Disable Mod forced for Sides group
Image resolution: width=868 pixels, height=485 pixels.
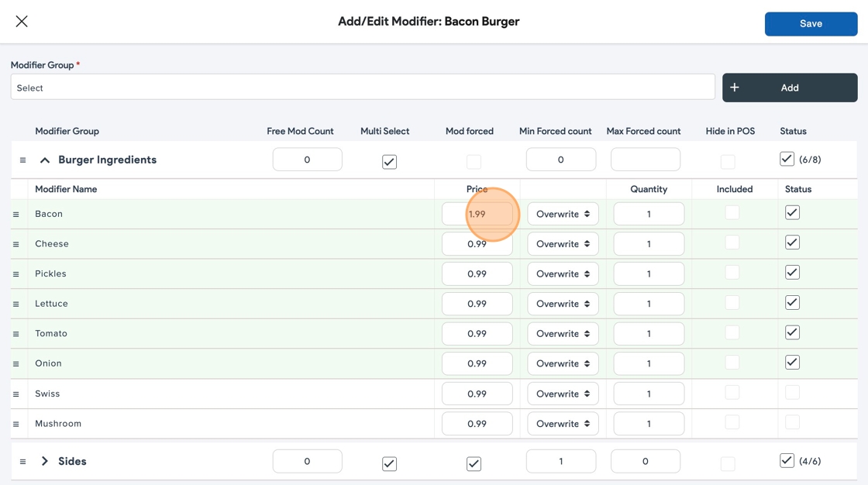474,463
